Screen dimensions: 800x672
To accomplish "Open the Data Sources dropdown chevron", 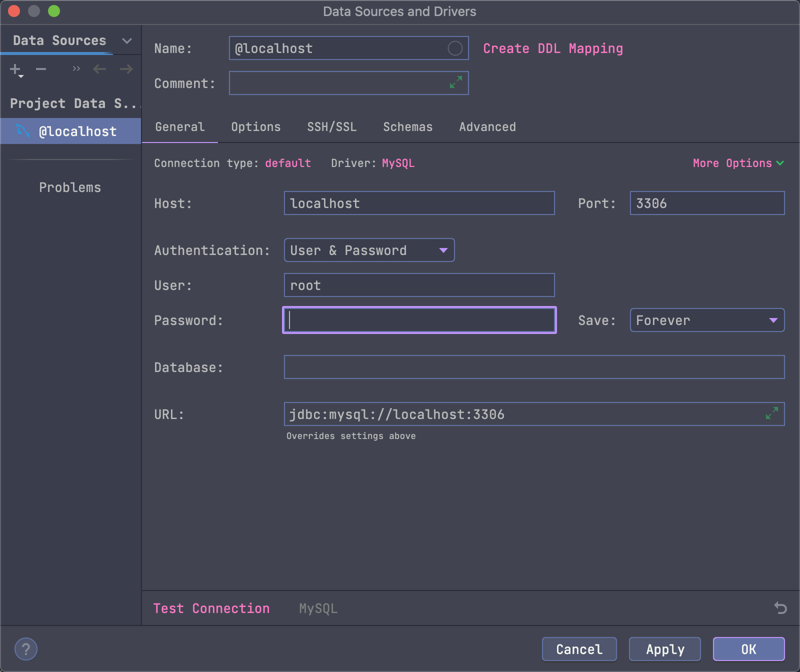I will (x=127, y=40).
